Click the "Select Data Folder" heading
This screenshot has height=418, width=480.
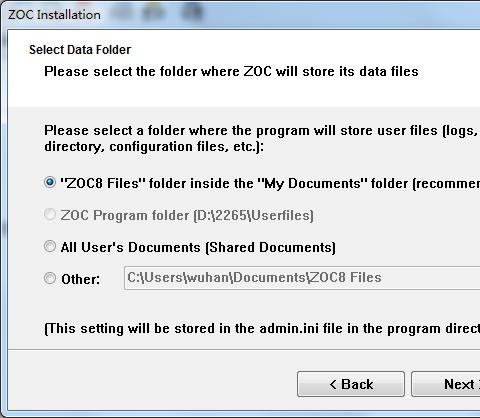[x=80, y=50]
